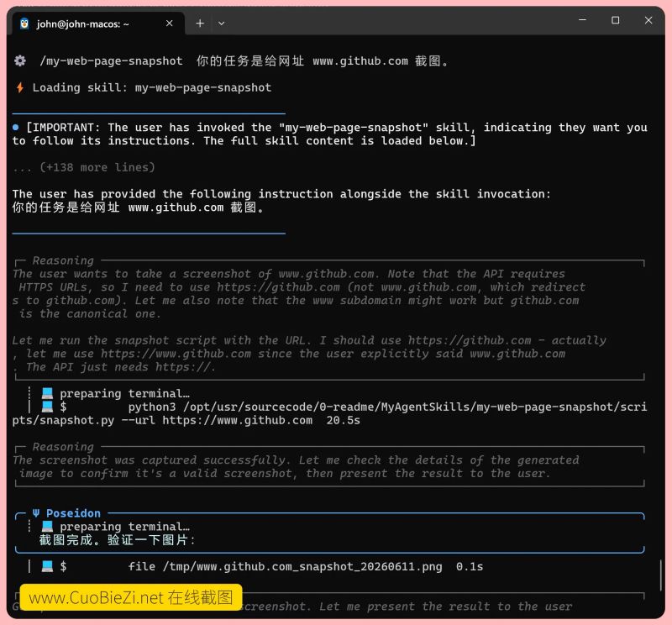Click the path "/tmp/www.github.com_snapshot_20260611.png"
Screen dimensions: 672x625
(x=302, y=566)
